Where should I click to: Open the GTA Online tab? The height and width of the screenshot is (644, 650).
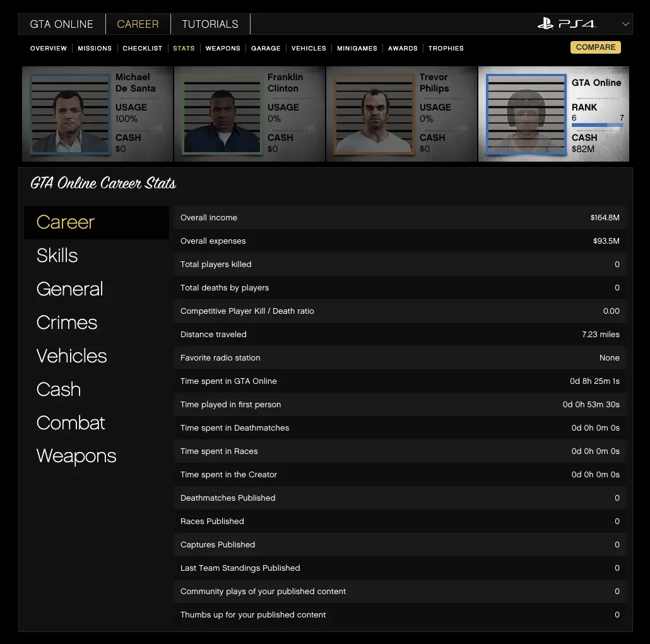click(62, 24)
